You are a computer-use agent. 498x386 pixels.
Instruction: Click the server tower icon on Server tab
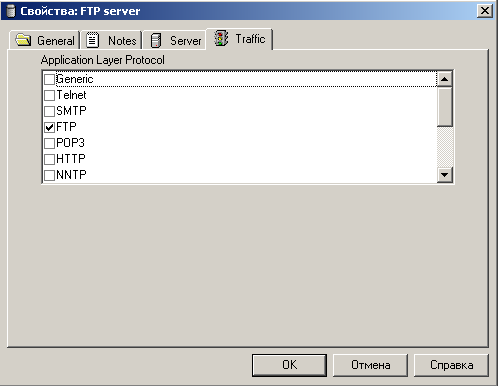click(x=156, y=41)
